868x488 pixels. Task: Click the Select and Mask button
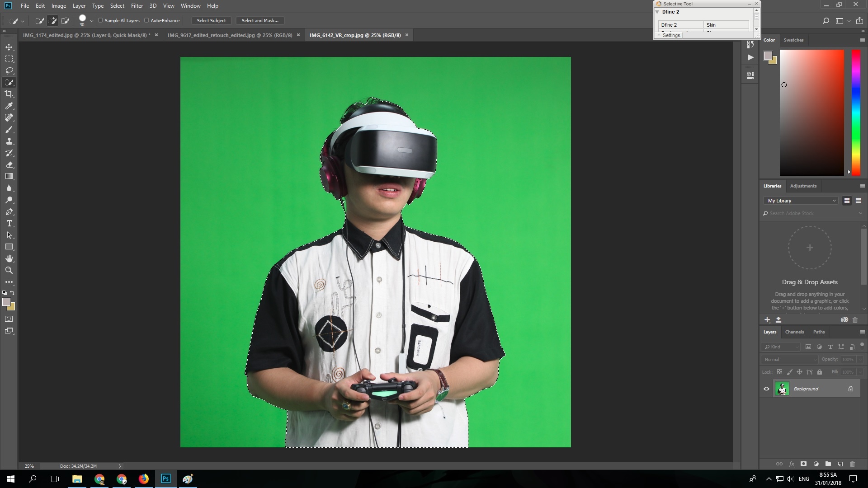click(260, 20)
